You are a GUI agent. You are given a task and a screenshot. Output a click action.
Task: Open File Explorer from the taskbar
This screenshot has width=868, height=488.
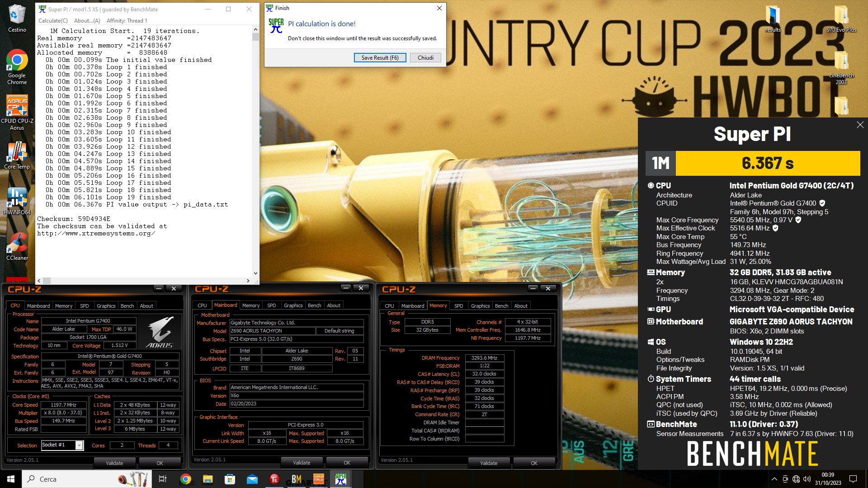coord(208,479)
